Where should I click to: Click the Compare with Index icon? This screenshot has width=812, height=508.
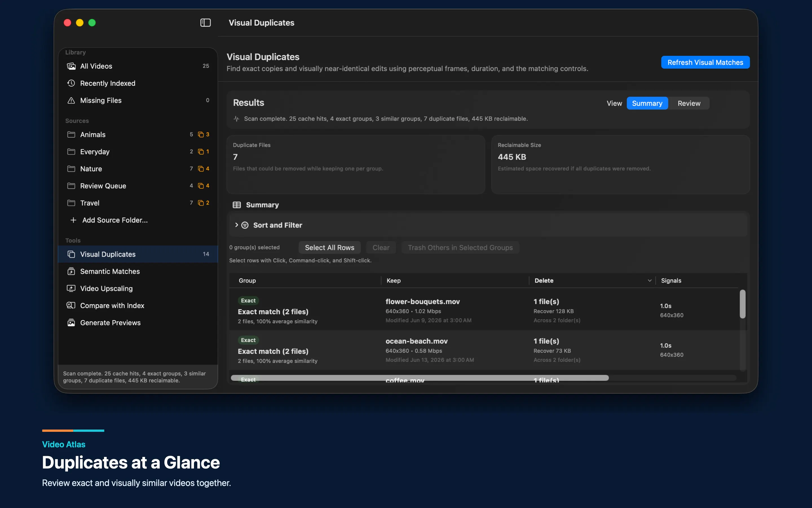[71, 305]
